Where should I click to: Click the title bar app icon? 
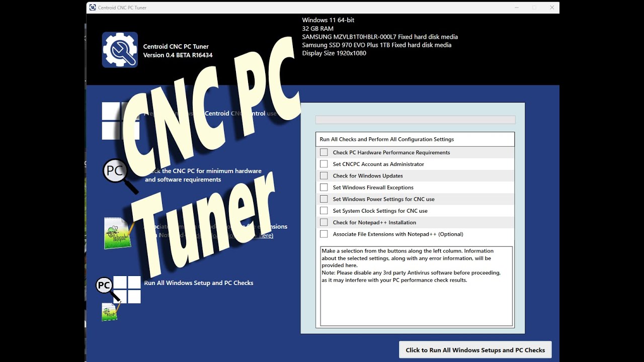click(x=93, y=8)
